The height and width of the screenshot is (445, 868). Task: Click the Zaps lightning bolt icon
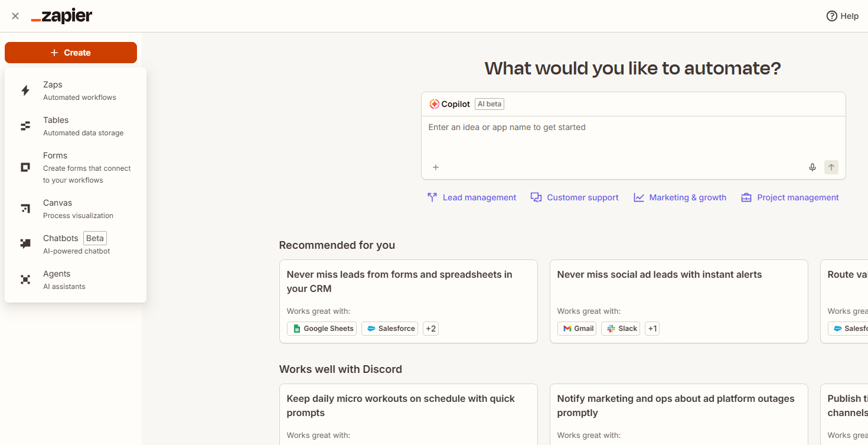tap(25, 90)
